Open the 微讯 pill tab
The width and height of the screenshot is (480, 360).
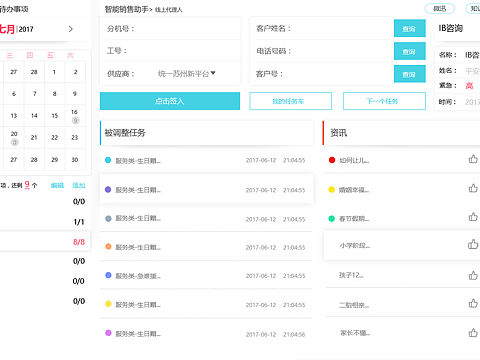(x=439, y=9)
